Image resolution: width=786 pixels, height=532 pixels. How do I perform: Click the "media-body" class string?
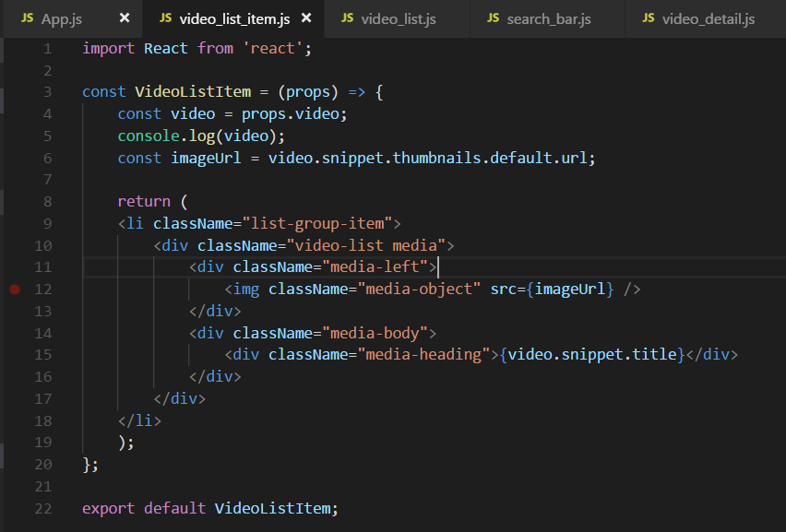click(x=375, y=333)
